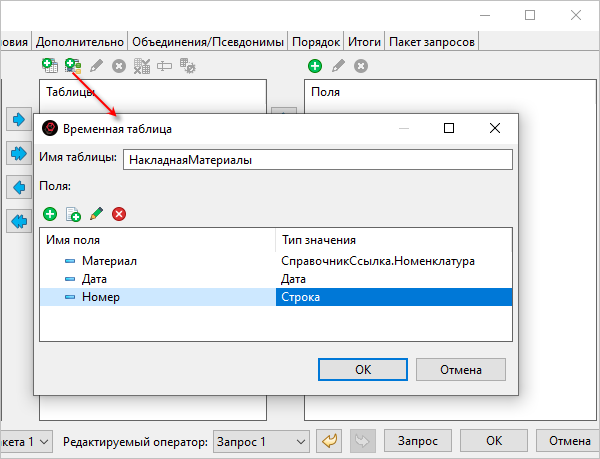Add a temporary table description icon
Screen dimensions: 600x459
(73, 66)
